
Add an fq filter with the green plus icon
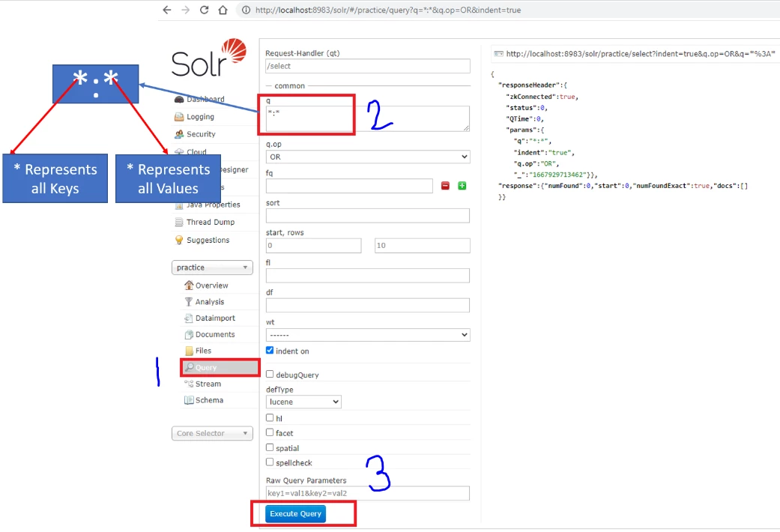(462, 186)
